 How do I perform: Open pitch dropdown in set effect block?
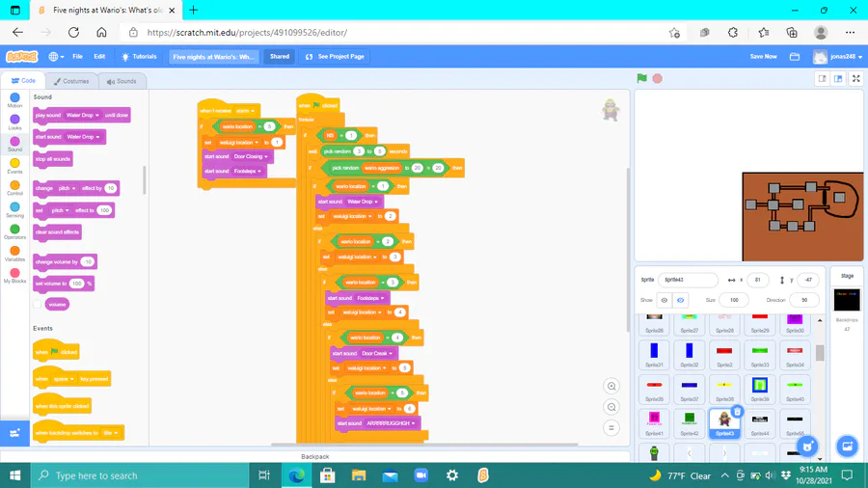61,210
